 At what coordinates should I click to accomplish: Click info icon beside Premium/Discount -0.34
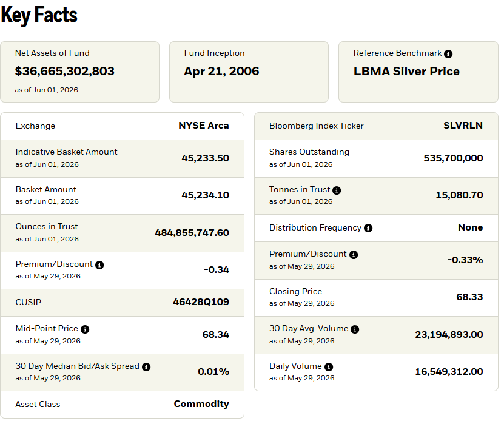pos(99,265)
